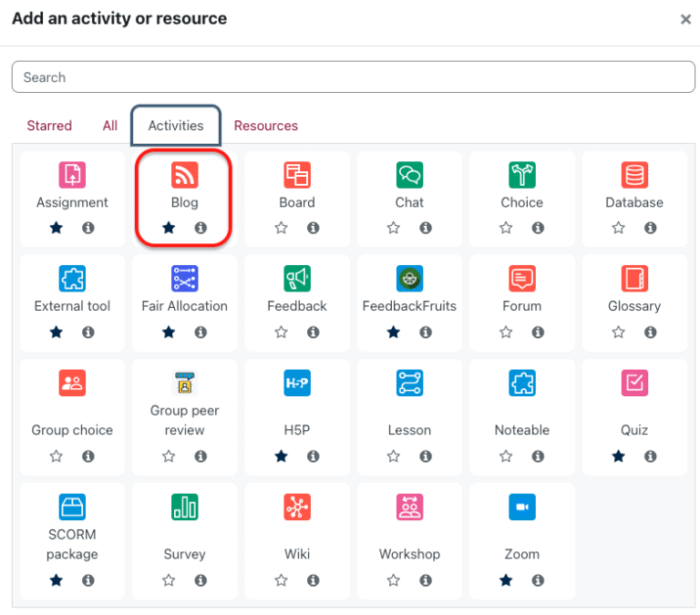This screenshot has height=615, width=700.
Task: Add the Database activity icon
Action: [x=634, y=175]
